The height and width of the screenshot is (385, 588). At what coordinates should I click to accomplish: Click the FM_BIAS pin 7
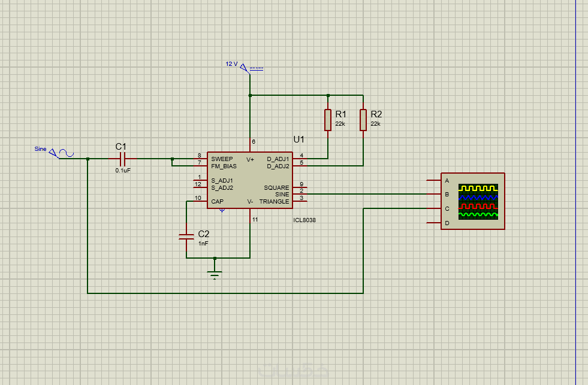point(200,165)
